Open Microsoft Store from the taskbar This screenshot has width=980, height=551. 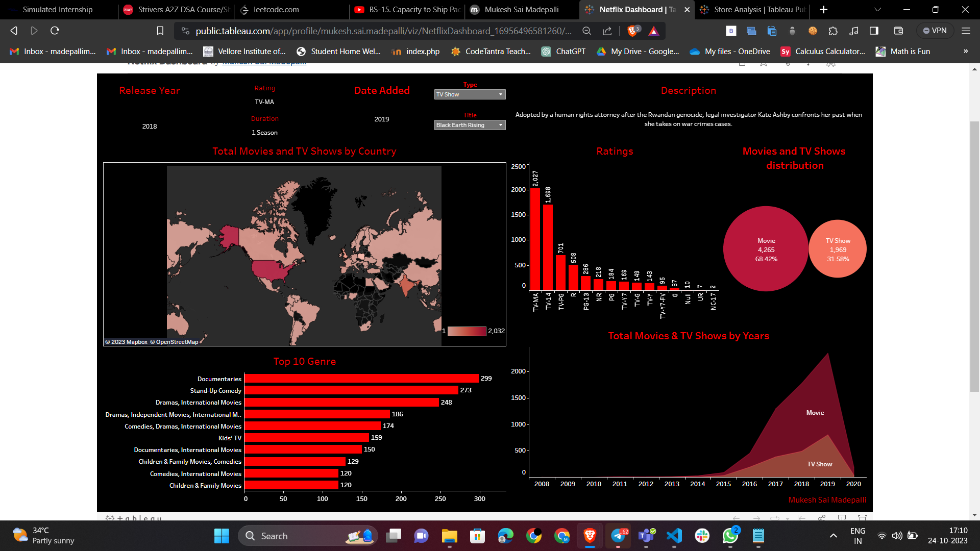coord(477,536)
